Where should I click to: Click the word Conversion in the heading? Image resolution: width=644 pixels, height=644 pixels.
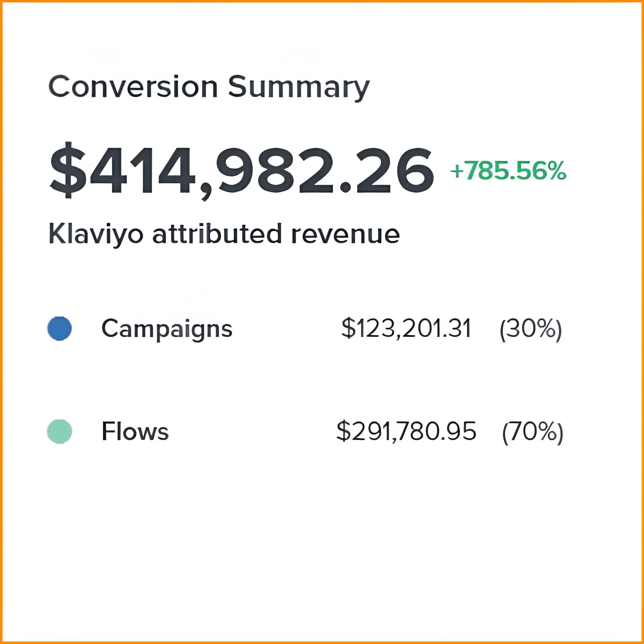tap(133, 86)
